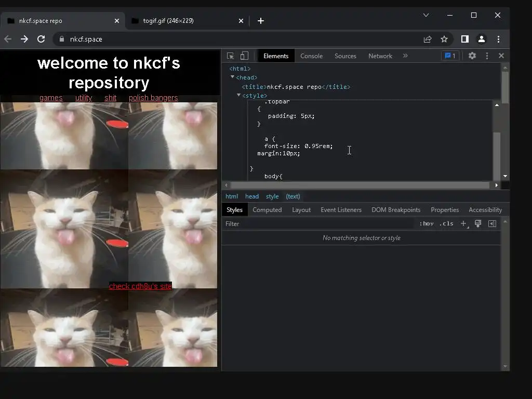Go forward in browser history
The image size is (532, 399).
coord(24,39)
